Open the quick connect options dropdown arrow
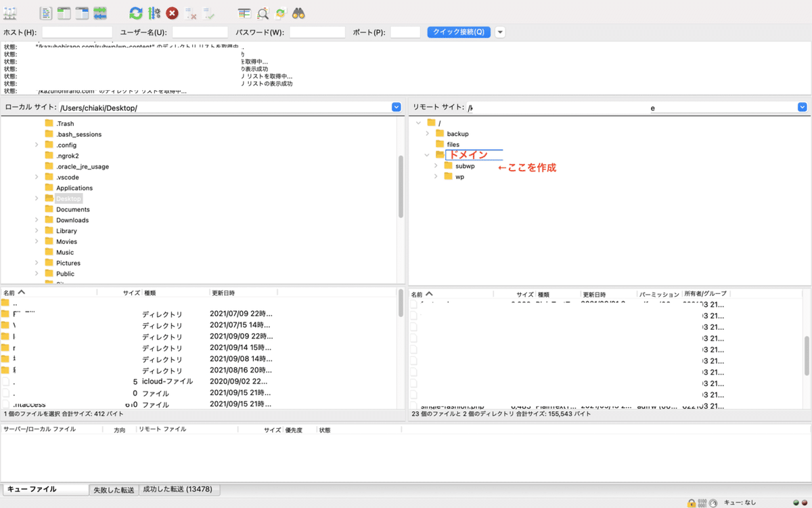The height and width of the screenshot is (508, 812). (499, 32)
